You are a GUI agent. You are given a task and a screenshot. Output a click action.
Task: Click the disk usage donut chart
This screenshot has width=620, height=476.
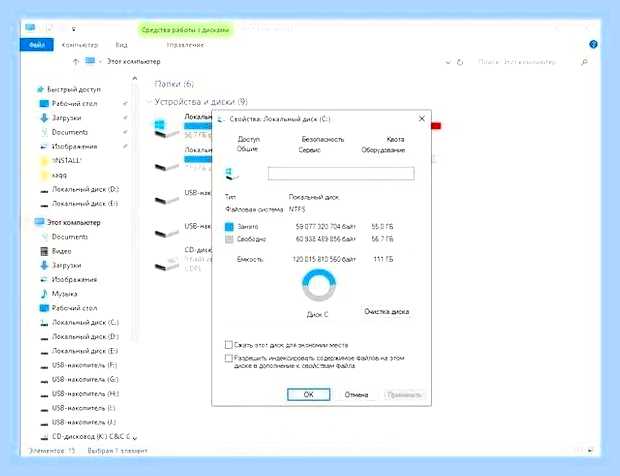pyautogui.click(x=319, y=285)
